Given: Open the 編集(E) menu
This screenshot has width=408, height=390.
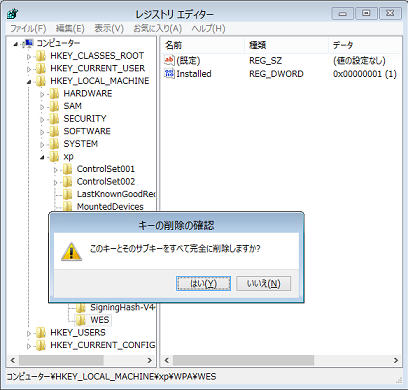Looking at the screenshot, I should (x=70, y=28).
